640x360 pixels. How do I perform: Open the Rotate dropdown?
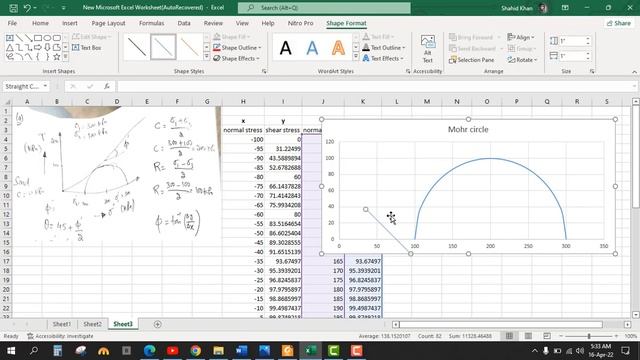pyautogui.click(x=522, y=60)
